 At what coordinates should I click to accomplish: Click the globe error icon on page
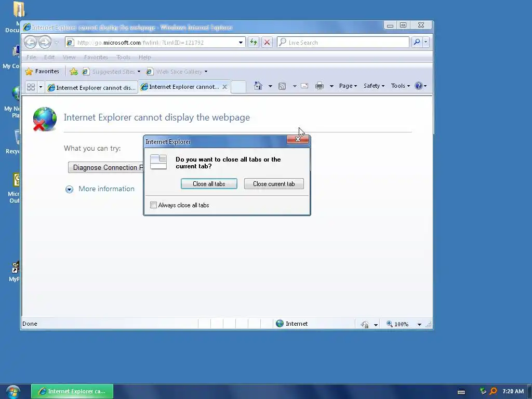click(x=45, y=119)
